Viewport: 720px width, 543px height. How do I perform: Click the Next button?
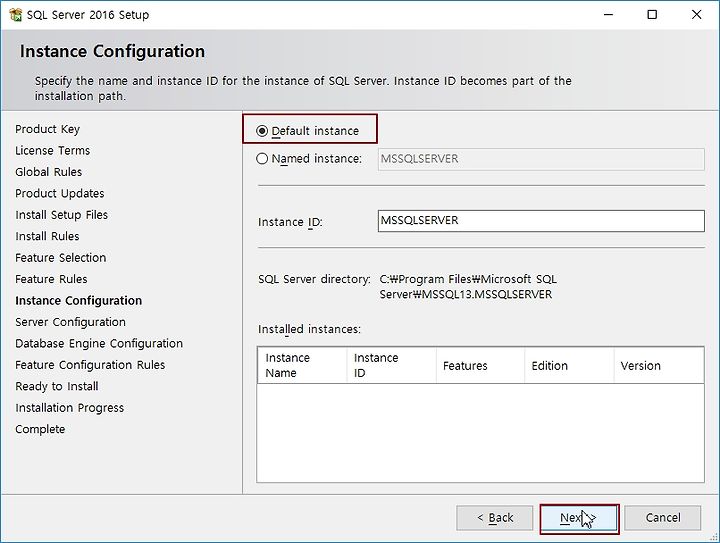point(579,518)
